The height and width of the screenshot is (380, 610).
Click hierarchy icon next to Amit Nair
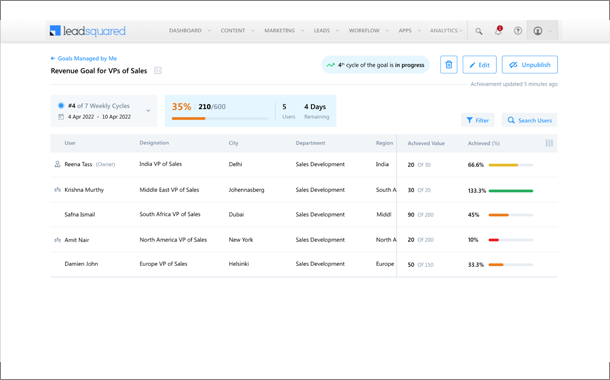(57, 240)
